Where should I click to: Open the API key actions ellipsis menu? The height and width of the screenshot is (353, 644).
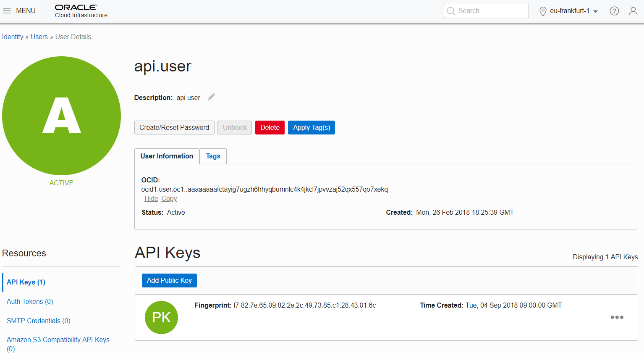click(x=617, y=317)
